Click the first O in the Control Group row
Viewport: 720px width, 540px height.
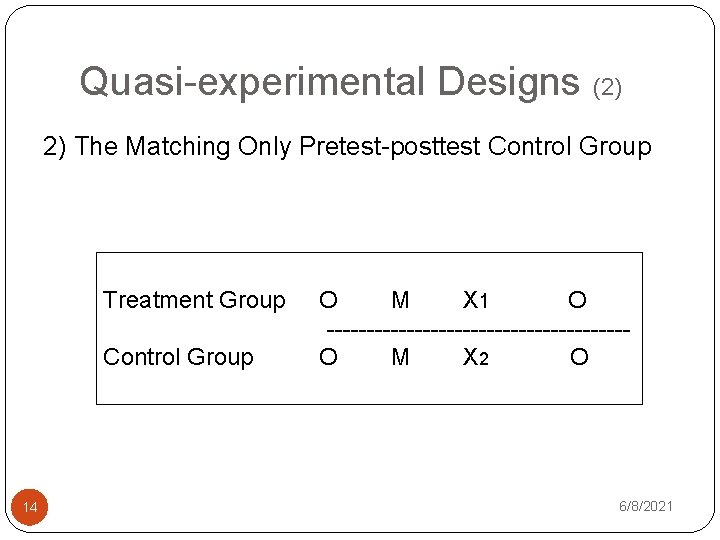tap(328, 357)
